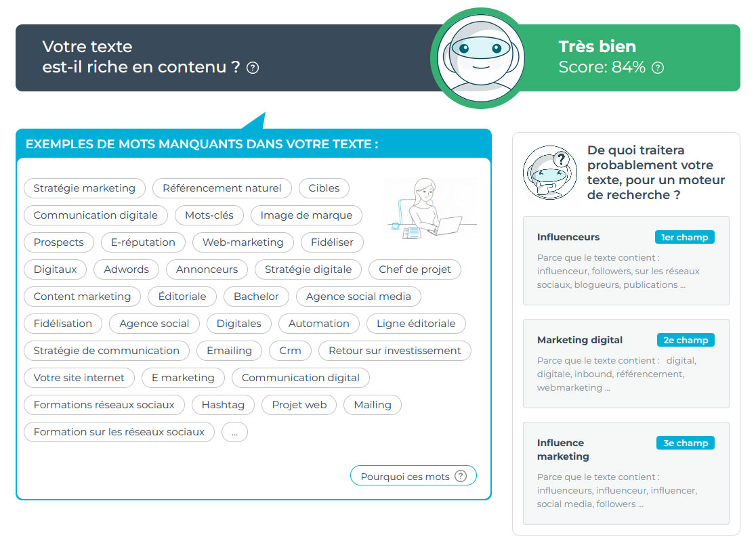Click 'De quoi traitera probablement votre texte' heading

656,173
